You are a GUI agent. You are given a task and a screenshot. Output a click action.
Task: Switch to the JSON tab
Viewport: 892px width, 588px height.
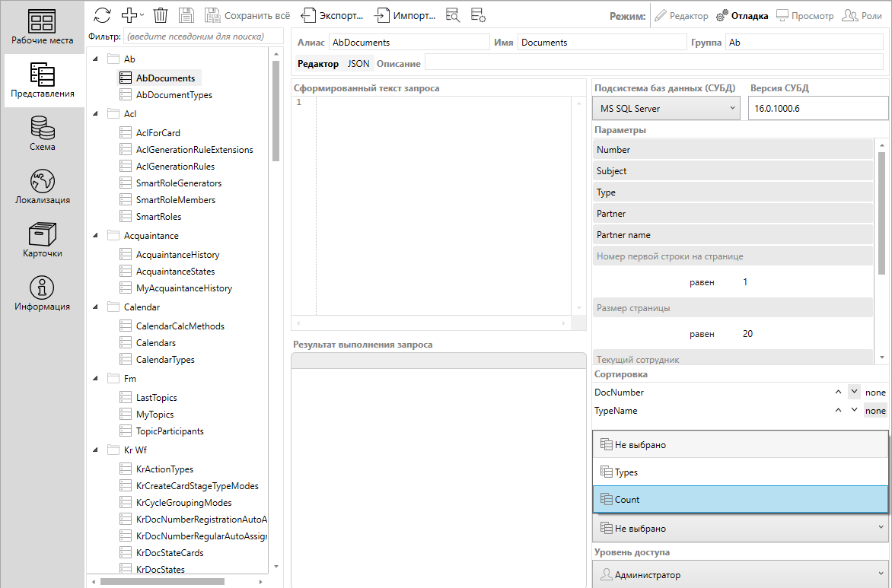click(358, 64)
